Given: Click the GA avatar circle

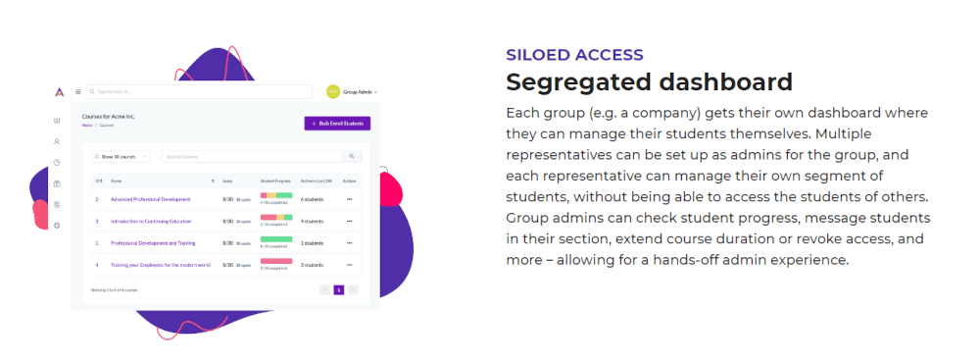Looking at the screenshot, I should coord(333,92).
